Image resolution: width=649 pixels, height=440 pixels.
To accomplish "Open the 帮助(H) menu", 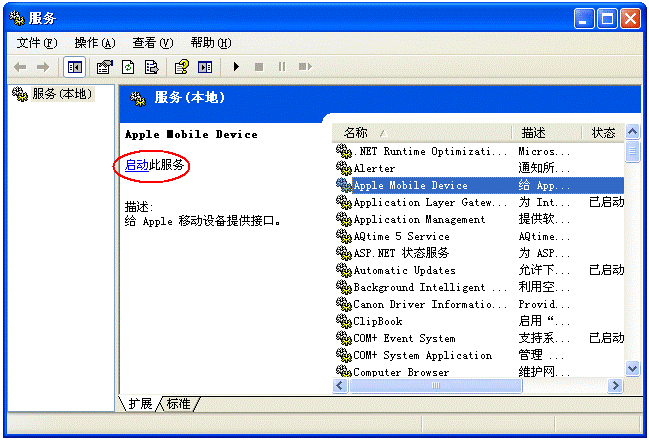I will (210, 43).
